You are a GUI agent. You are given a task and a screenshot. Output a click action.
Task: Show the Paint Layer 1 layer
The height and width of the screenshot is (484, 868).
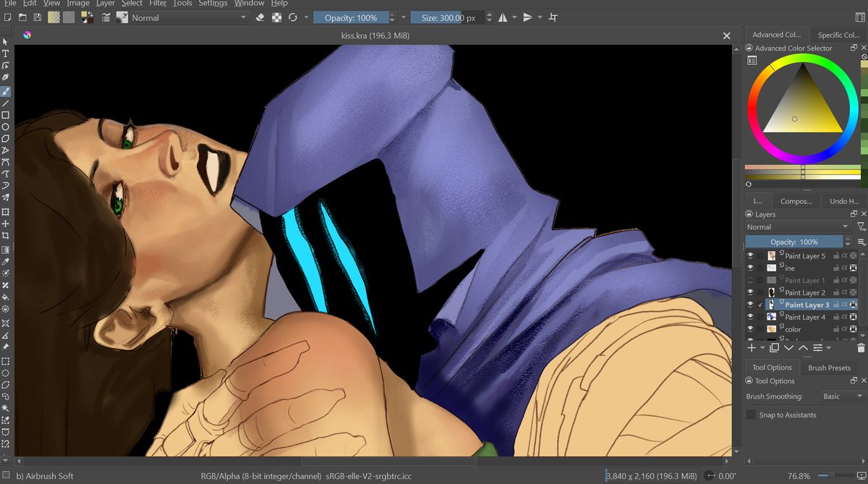(751, 280)
